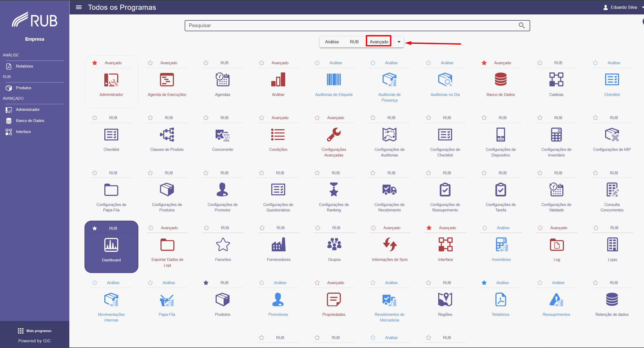Toggle favorite star on Relatórios tile

pyautogui.click(x=484, y=283)
